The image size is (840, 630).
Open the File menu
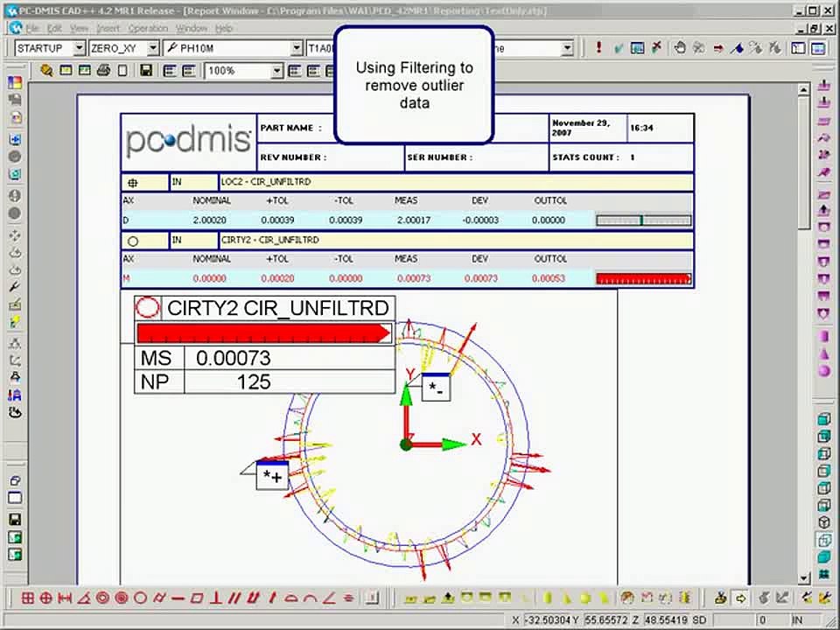[x=32, y=28]
